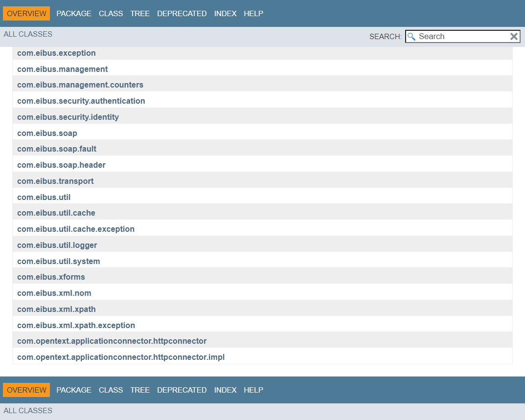
Task: Navigate to com.eibus.security.authentication package
Action: coord(81,101)
